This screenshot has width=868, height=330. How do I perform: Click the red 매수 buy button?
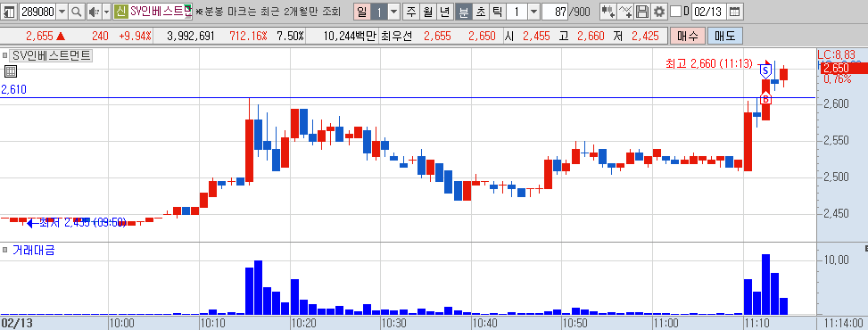(x=688, y=36)
